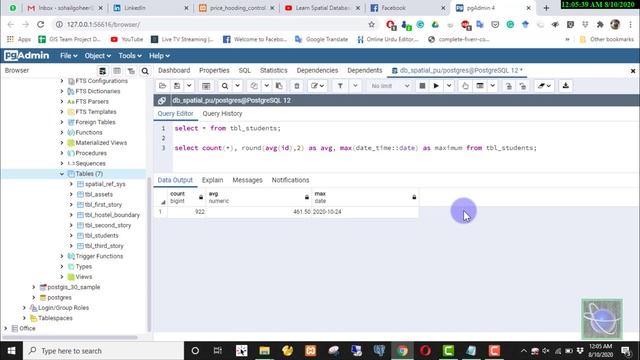Open the Edit pencil dropdown

point(317,86)
